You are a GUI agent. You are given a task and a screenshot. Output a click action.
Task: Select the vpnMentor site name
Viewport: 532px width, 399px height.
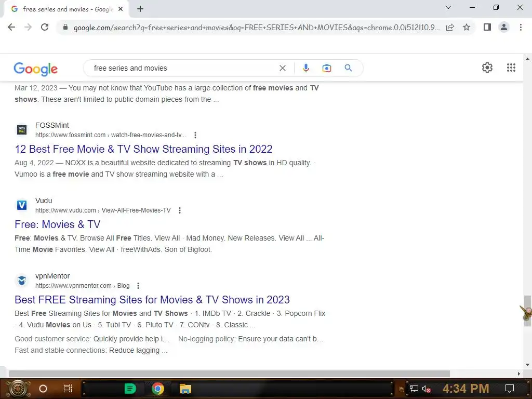(52, 276)
